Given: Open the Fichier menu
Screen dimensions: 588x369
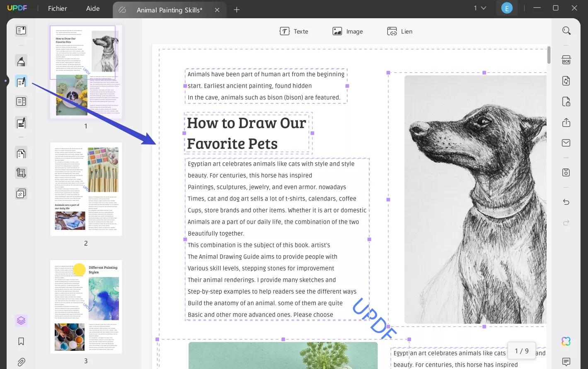Looking at the screenshot, I should (58, 8).
